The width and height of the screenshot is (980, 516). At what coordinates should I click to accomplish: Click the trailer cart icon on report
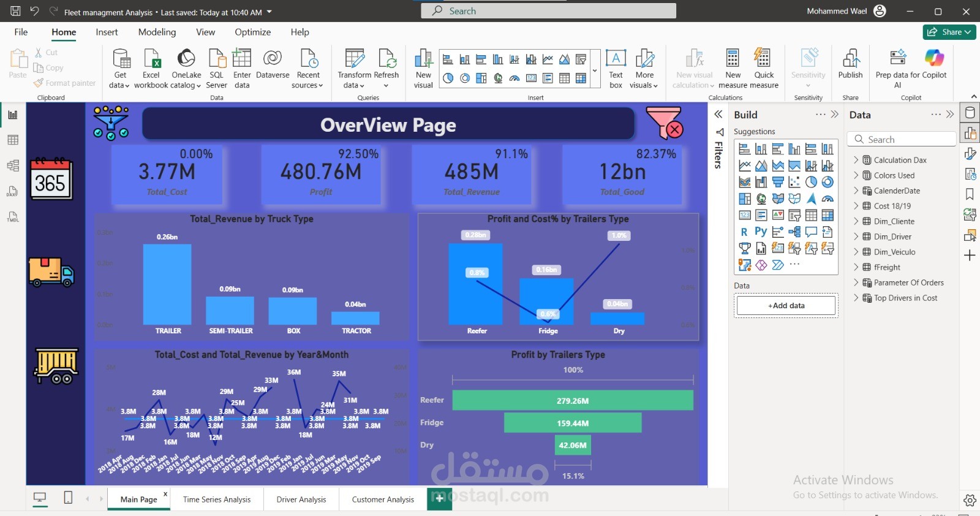tap(56, 366)
